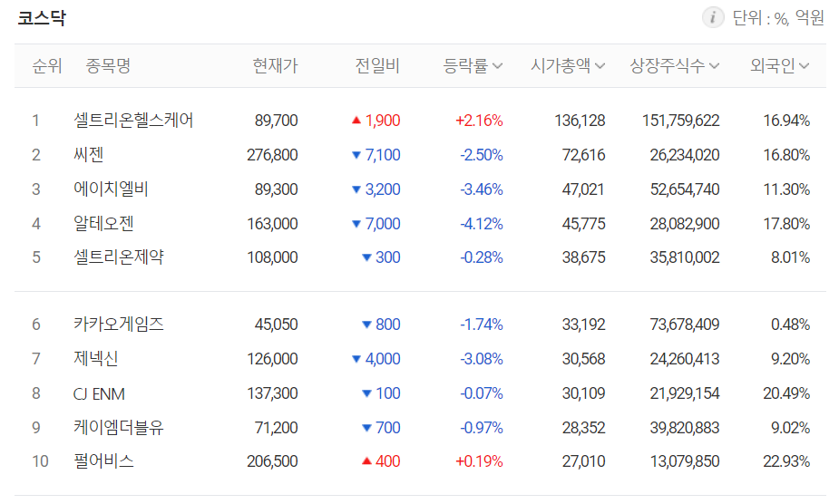This screenshot has width=839, height=504.
Task: Click the market cap 136,128
Action: tap(580, 121)
